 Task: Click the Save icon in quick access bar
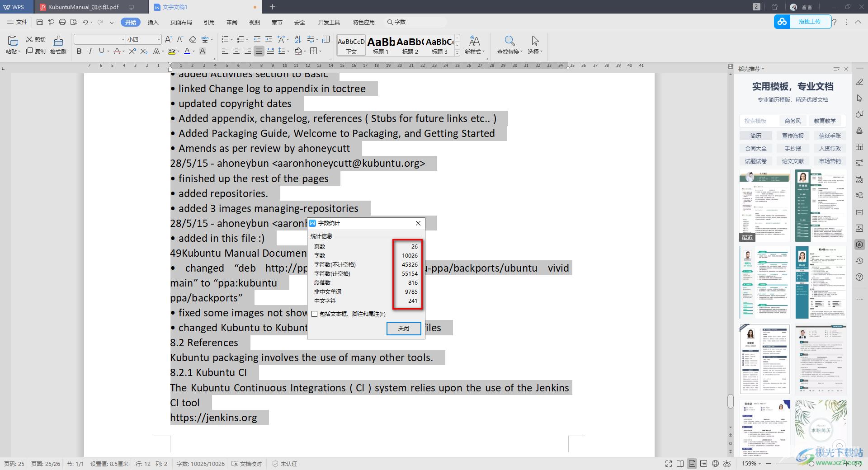pos(40,22)
